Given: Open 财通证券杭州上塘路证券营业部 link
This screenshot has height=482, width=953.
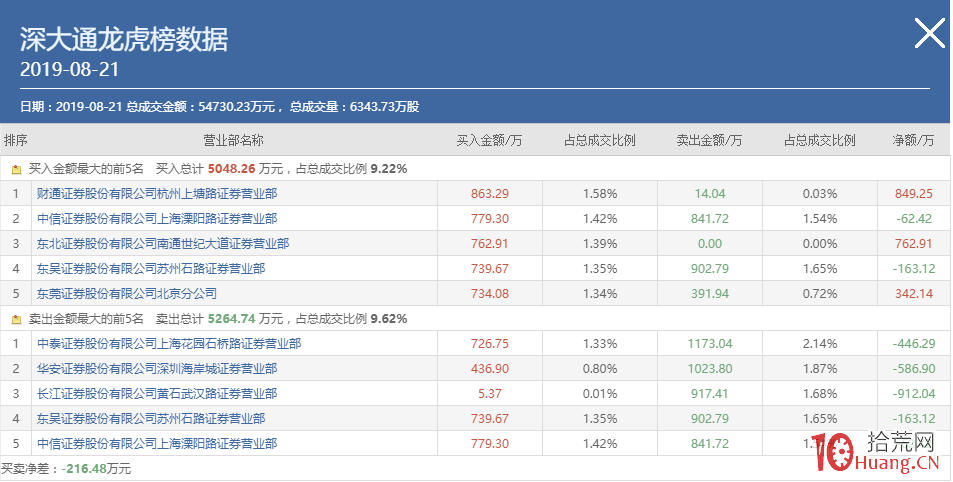Looking at the screenshot, I should (x=157, y=194).
